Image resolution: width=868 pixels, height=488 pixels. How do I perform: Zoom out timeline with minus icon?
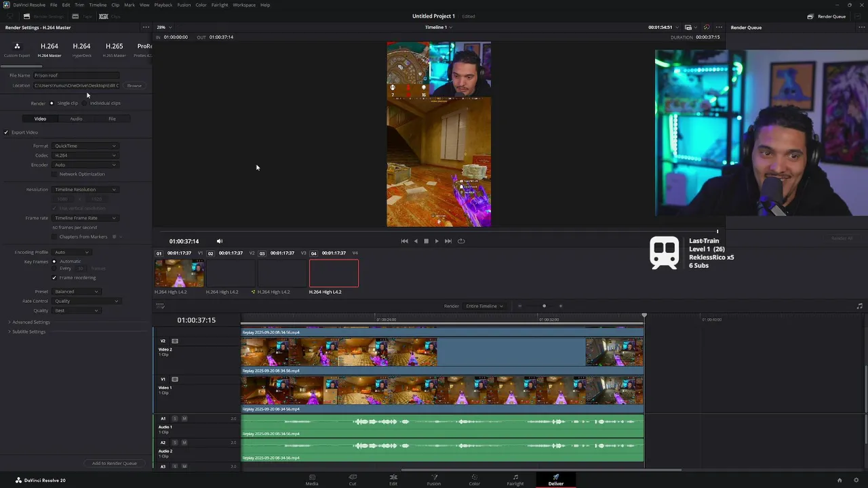(520, 306)
